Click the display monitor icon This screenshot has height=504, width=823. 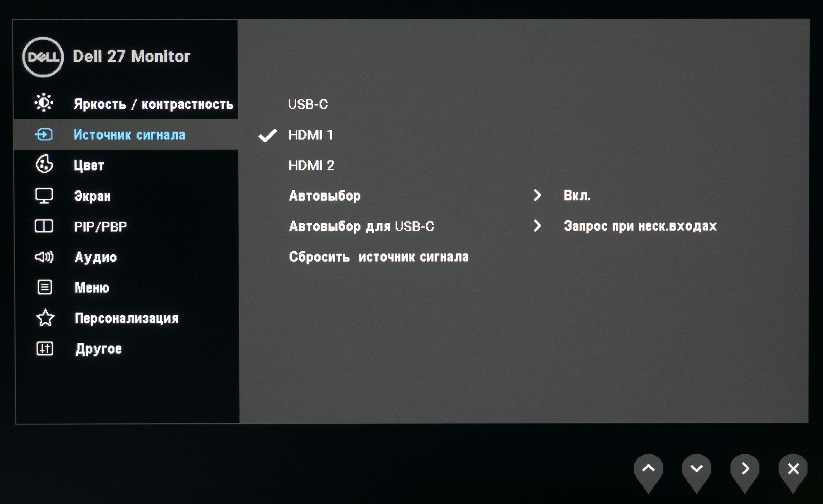44,196
